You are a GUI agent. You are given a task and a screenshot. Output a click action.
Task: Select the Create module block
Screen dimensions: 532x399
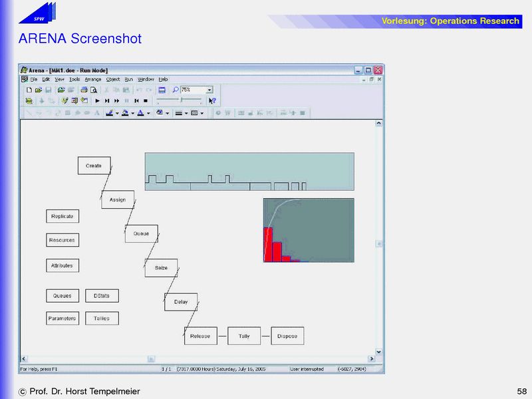coord(94,166)
